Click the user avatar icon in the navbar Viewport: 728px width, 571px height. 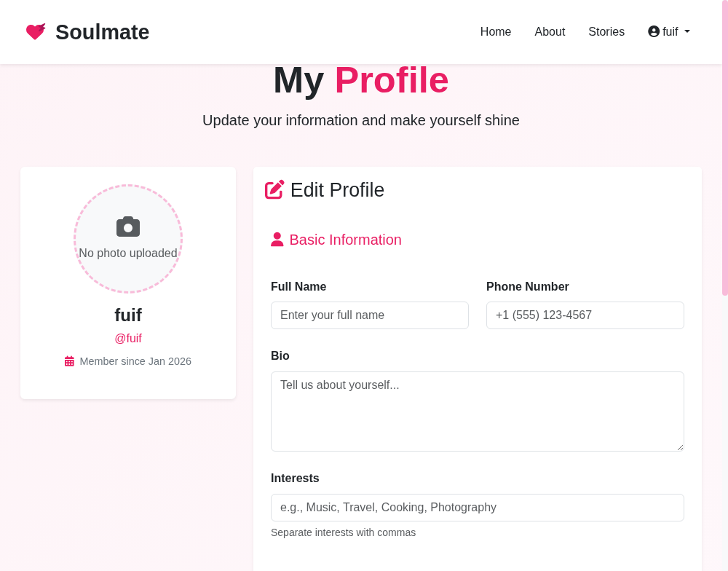(653, 31)
